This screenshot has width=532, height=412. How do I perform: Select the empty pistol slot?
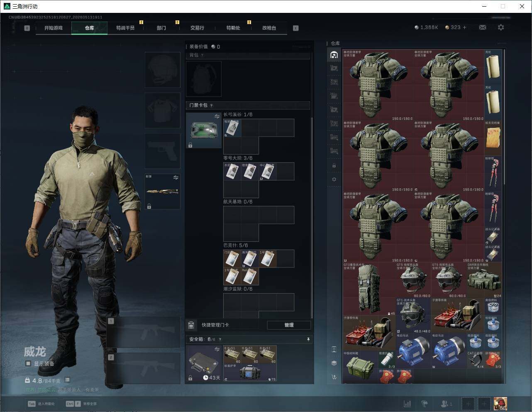pyautogui.click(x=162, y=151)
